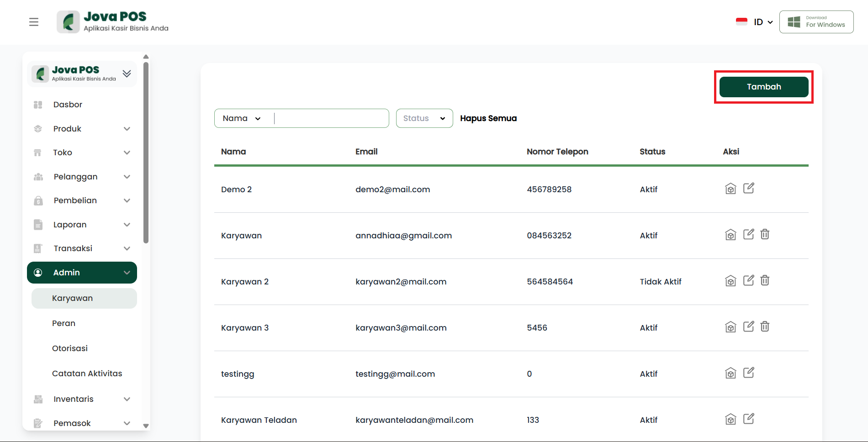The height and width of the screenshot is (442, 868).
Task: Click the trash icon for Karyawan 3
Action: [765, 326]
